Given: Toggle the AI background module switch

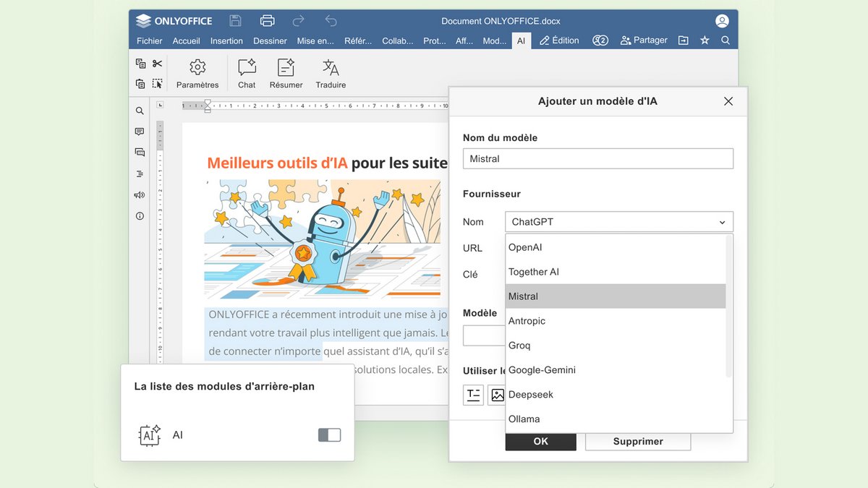Looking at the screenshot, I should [329, 435].
